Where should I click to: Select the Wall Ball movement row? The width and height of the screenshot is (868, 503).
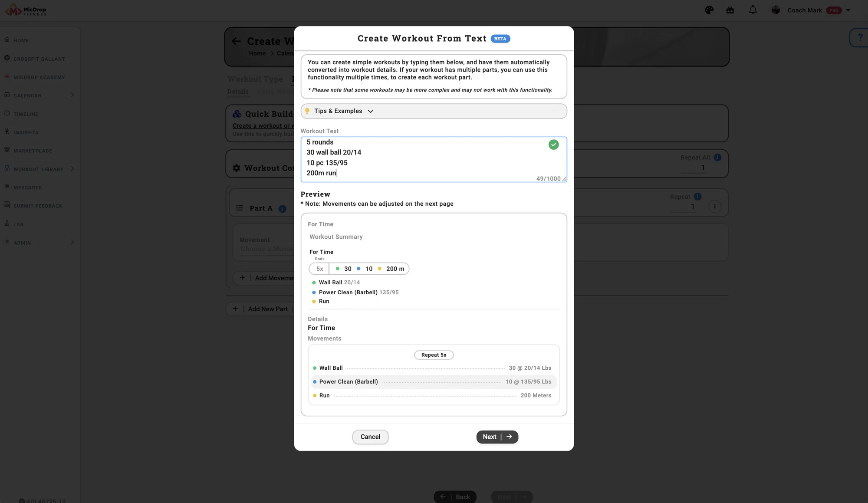[x=434, y=368]
